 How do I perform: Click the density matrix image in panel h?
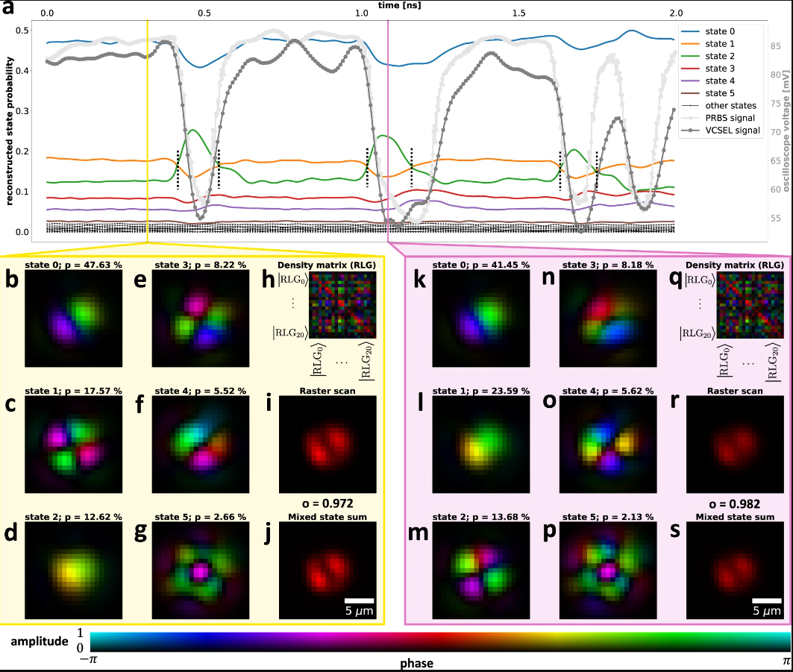click(x=342, y=305)
